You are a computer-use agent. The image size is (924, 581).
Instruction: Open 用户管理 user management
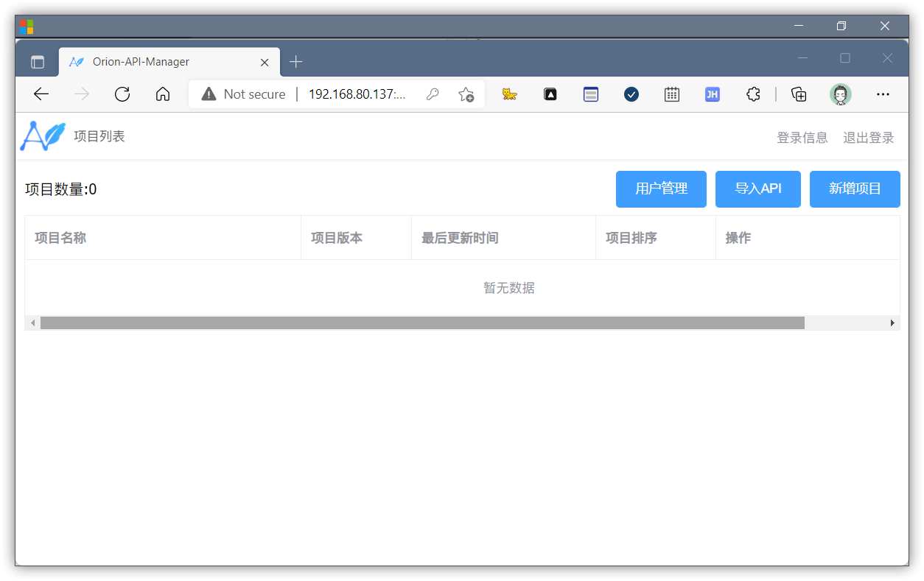point(661,189)
